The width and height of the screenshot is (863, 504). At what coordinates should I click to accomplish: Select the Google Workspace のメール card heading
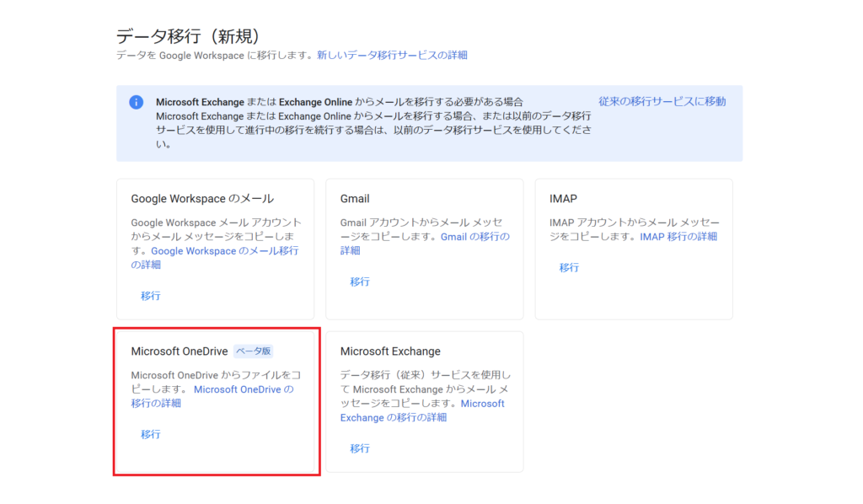(202, 199)
